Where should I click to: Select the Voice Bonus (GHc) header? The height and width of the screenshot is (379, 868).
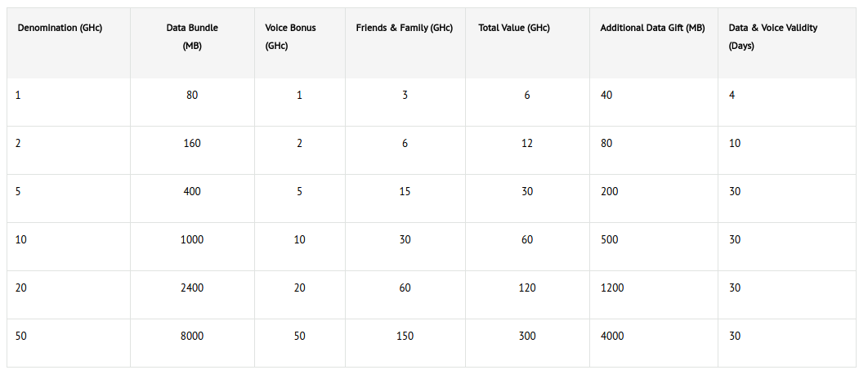[x=290, y=37]
